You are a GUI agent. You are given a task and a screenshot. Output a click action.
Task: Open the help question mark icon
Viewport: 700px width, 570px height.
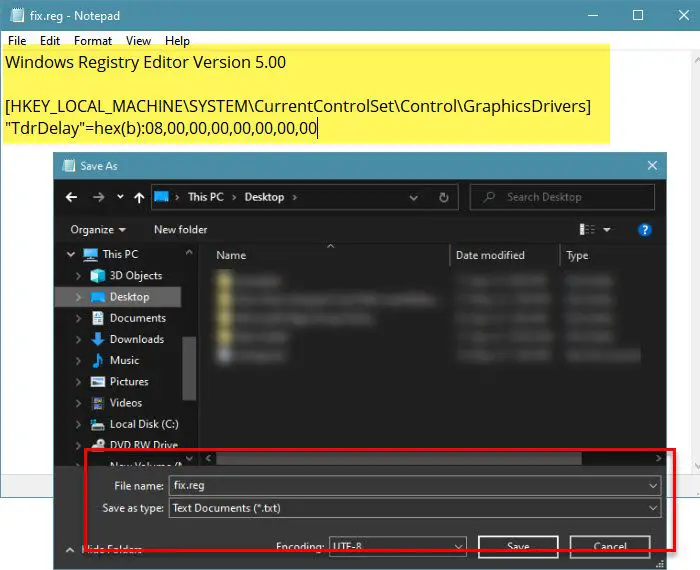(644, 230)
